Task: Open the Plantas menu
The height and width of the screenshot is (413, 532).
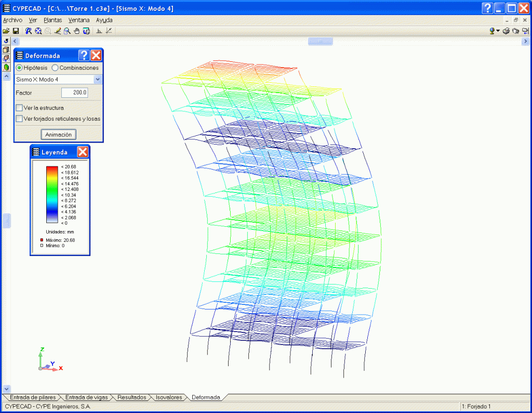Action: [53, 20]
